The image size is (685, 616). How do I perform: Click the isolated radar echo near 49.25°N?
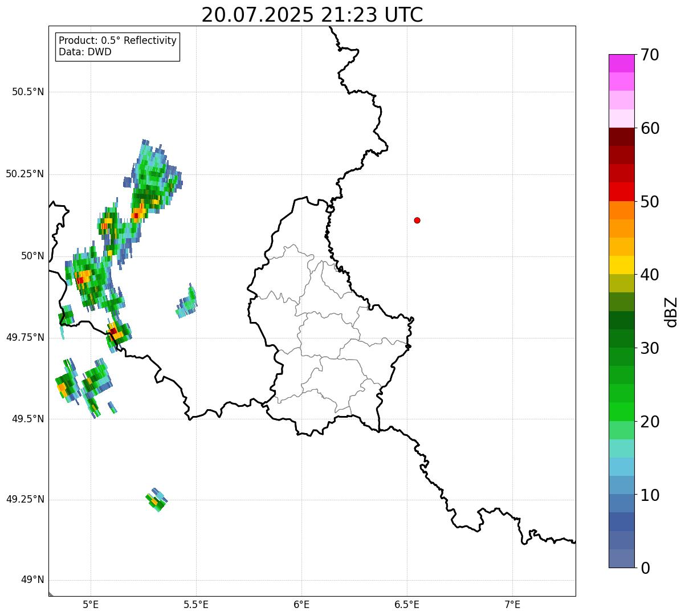pos(156,500)
